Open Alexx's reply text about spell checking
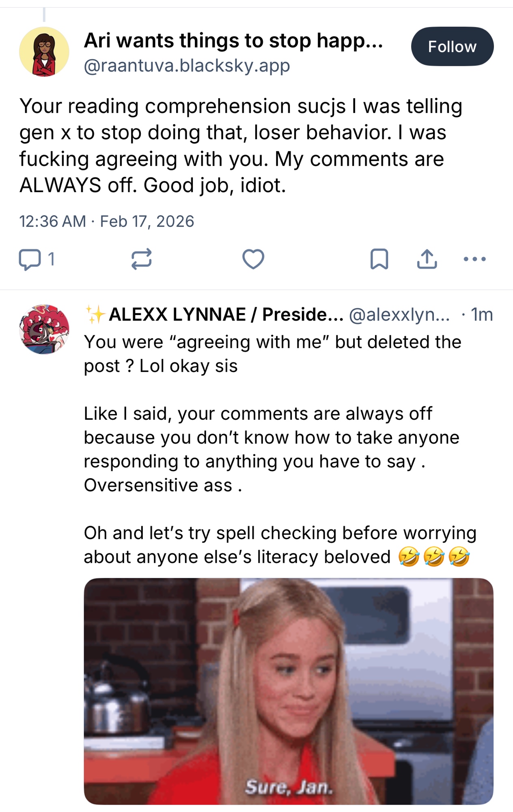Screen dimensions: 513x812 tap(279, 545)
